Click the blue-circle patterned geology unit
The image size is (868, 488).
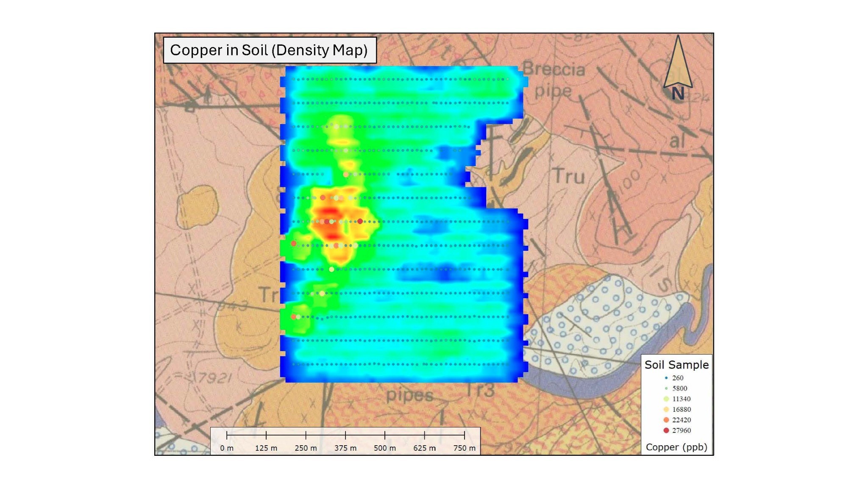(x=602, y=322)
